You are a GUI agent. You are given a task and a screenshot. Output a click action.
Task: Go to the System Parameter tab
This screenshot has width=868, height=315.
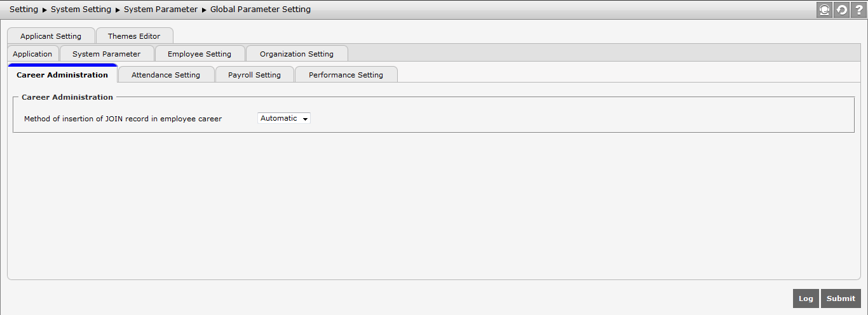(106, 54)
